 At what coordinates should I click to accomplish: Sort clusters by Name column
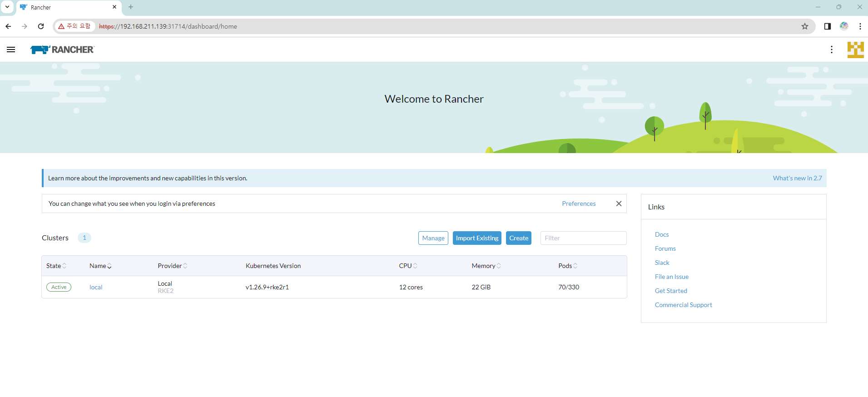[x=100, y=266]
